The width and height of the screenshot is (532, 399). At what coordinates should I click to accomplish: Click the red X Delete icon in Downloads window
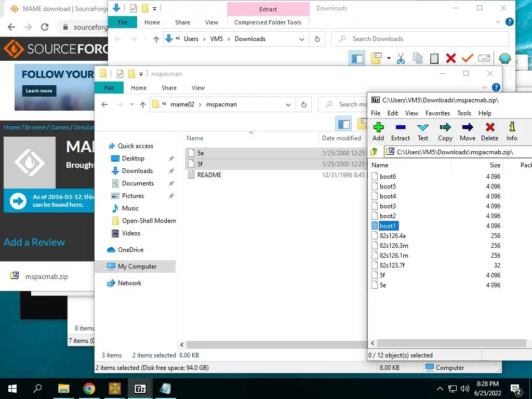pos(451,58)
